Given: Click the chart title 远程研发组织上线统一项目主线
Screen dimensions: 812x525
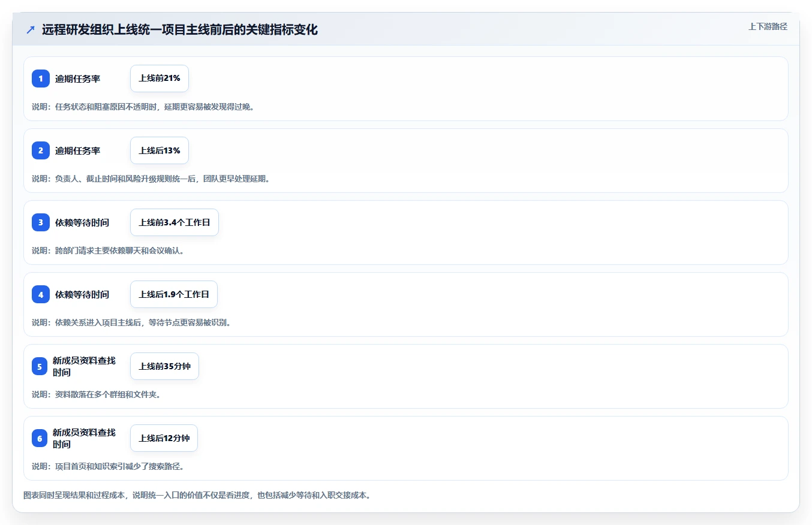Looking at the screenshot, I should click(x=180, y=29).
